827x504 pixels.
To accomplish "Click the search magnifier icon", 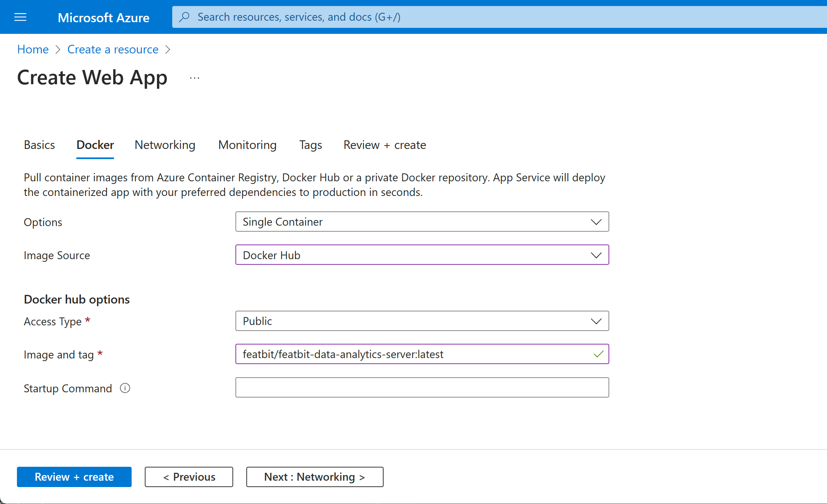I will point(184,17).
